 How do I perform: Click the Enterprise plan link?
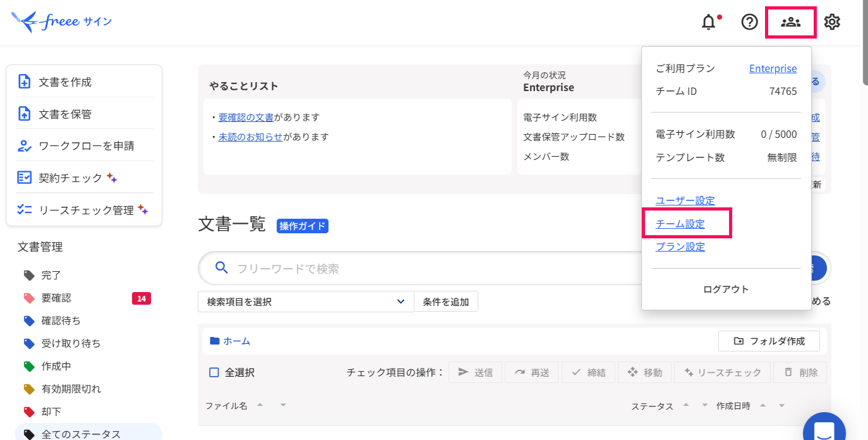[x=773, y=68]
